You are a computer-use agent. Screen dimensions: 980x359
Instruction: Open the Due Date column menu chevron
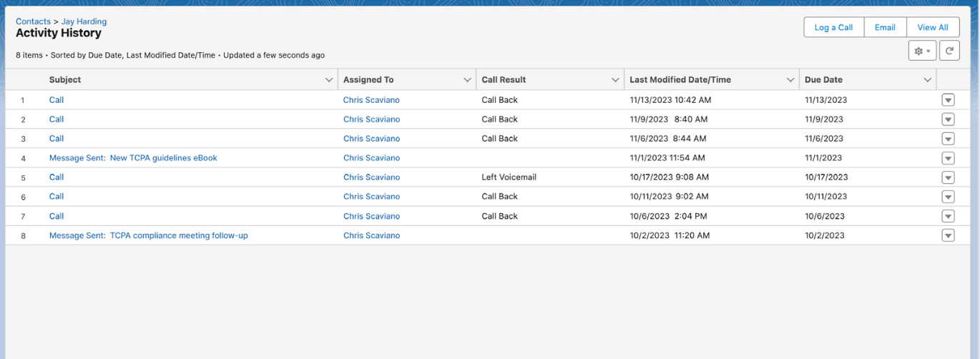pos(928,80)
